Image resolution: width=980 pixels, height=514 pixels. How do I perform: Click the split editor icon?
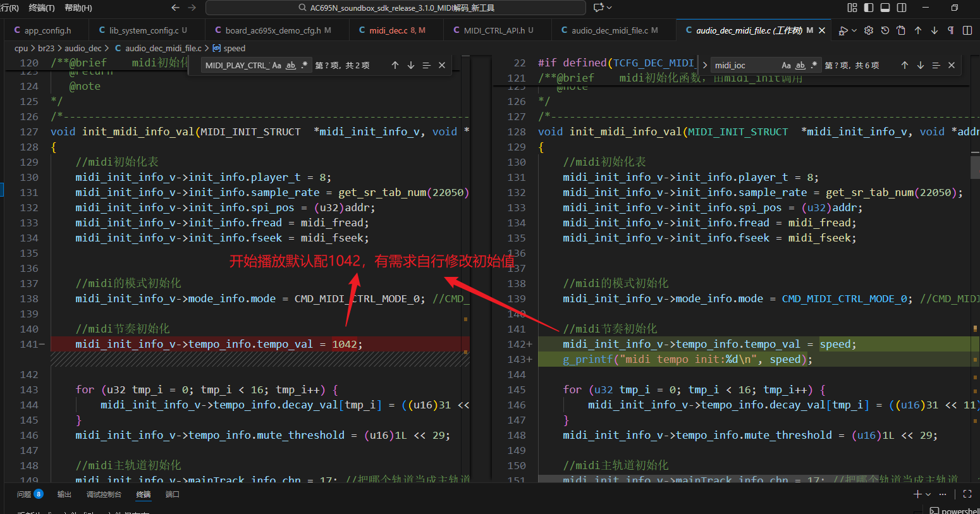pos(967,30)
